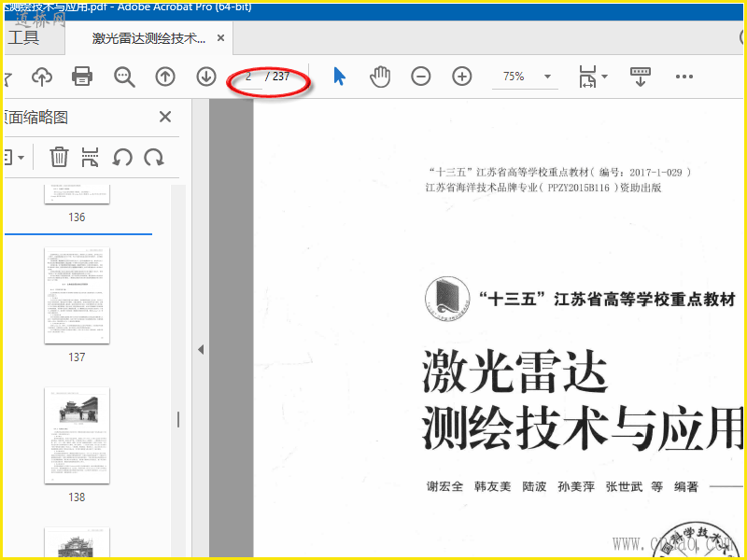Click the fit-to-width page icon
This screenshot has width=747, height=560.
pyautogui.click(x=587, y=77)
